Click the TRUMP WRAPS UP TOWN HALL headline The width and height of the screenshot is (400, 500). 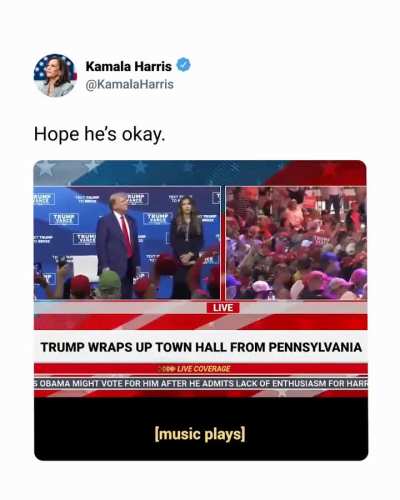(201, 347)
